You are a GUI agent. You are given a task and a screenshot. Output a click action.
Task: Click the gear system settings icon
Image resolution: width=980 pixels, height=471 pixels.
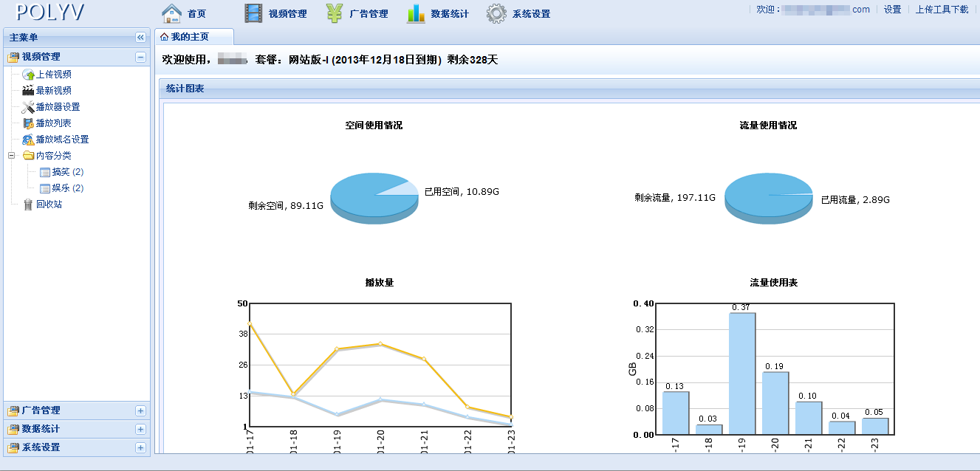[496, 13]
